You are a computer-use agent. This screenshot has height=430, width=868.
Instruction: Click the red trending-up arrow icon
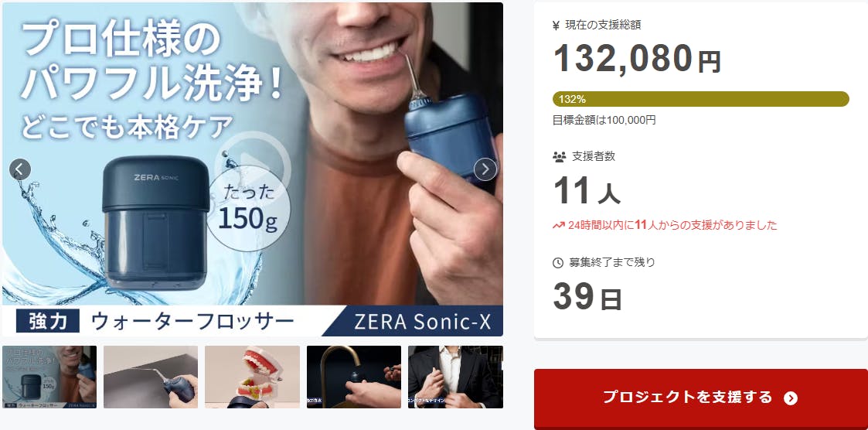click(559, 226)
